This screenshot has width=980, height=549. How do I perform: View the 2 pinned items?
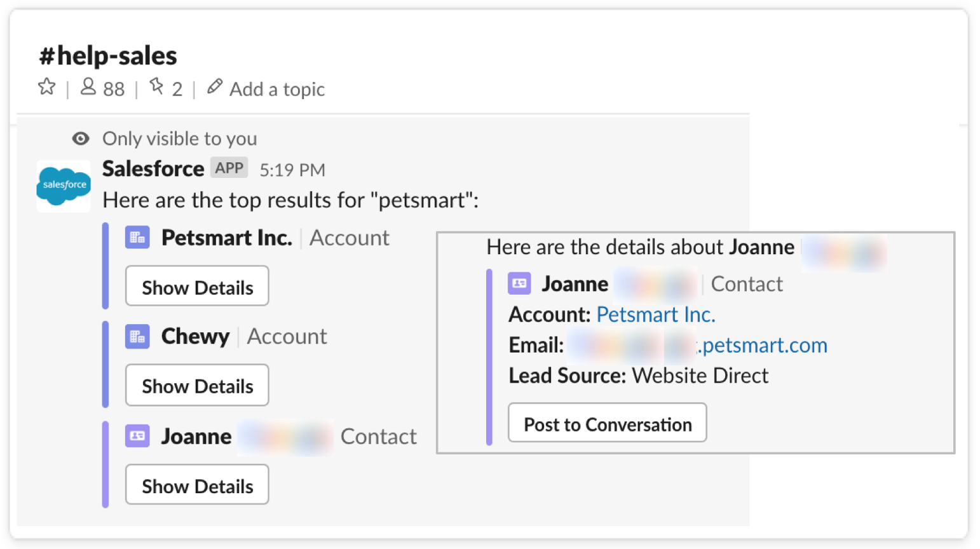[166, 88]
